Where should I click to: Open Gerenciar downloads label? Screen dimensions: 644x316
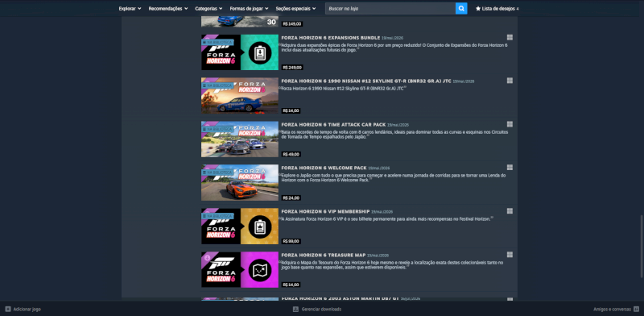point(321,310)
